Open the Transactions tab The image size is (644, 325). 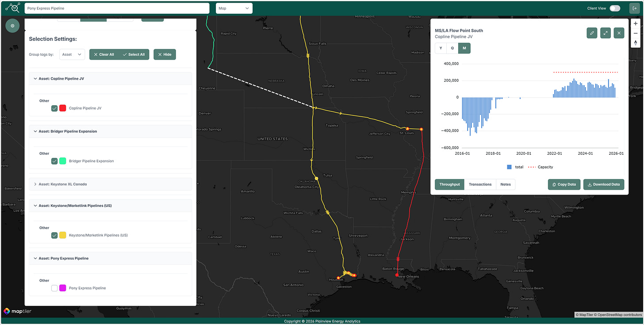coord(480,184)
